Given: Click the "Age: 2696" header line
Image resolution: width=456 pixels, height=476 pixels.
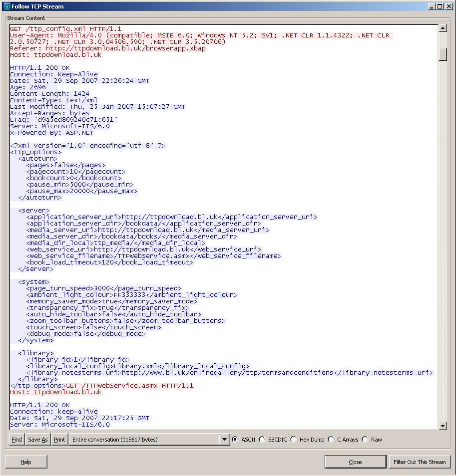Looking at the screenshot, I should point(28,87).
